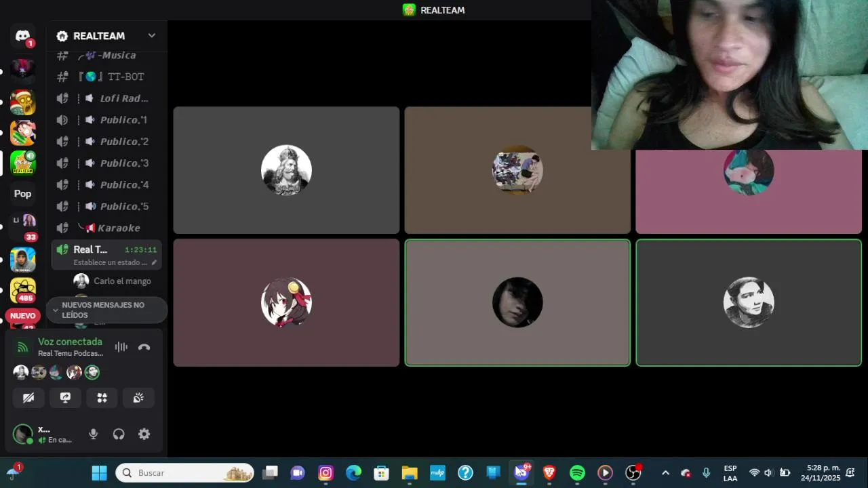Open the soundboard button

[x=138, y=398]
